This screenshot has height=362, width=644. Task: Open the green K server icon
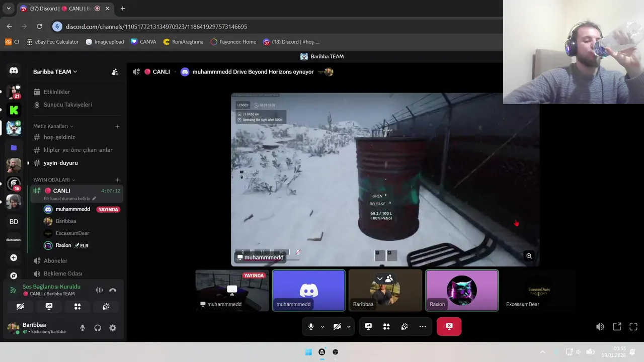pyautogui.click(x=14, y=110)
